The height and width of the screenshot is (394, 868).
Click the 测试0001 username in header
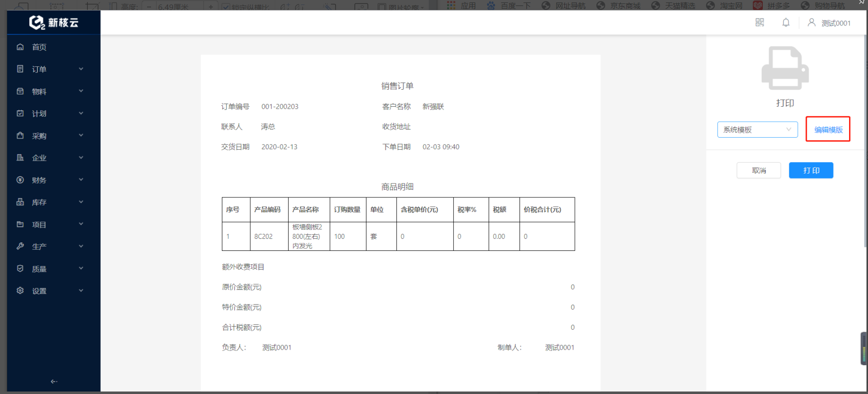(x=836, y=23)
